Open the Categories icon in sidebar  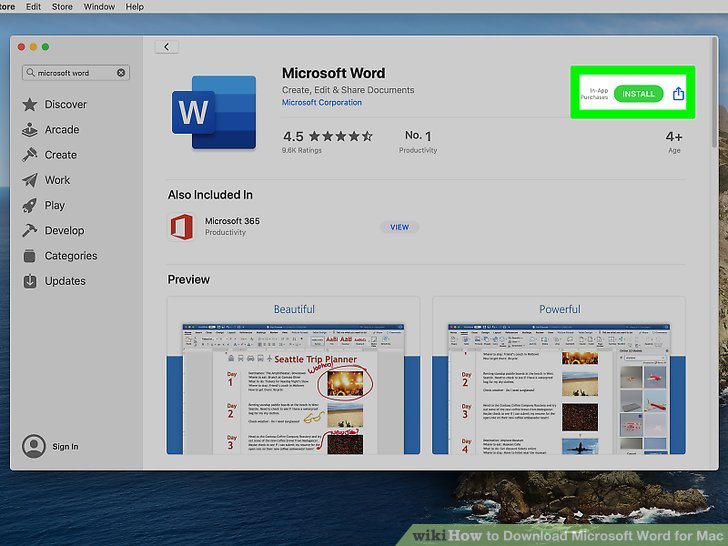[x=30, y=256]
